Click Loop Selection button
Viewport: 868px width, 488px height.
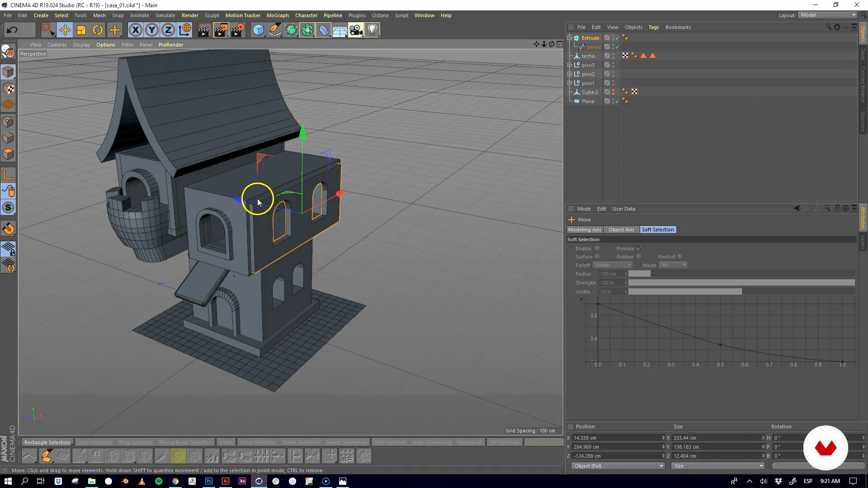pos(94,442)
